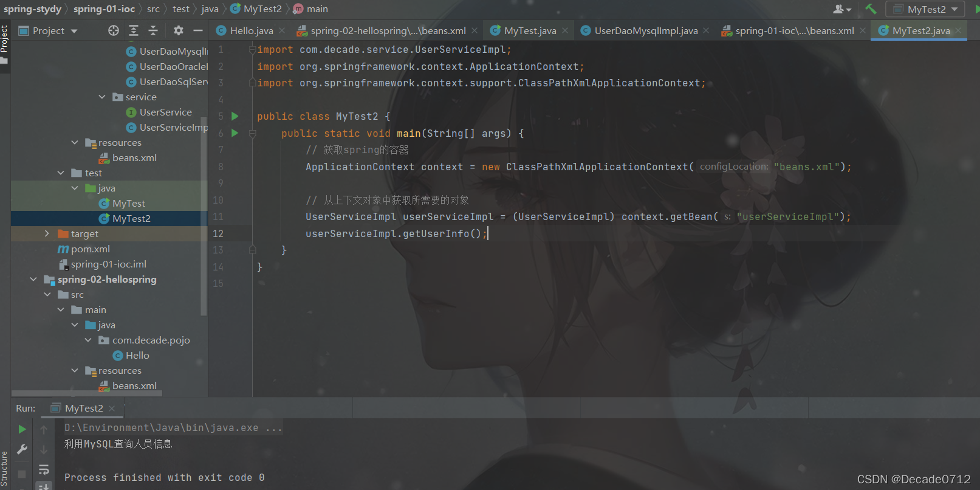Collapse com.decade.pojo package
The width and height of the screenshot is (980, 490).
(x=88, y=340)
